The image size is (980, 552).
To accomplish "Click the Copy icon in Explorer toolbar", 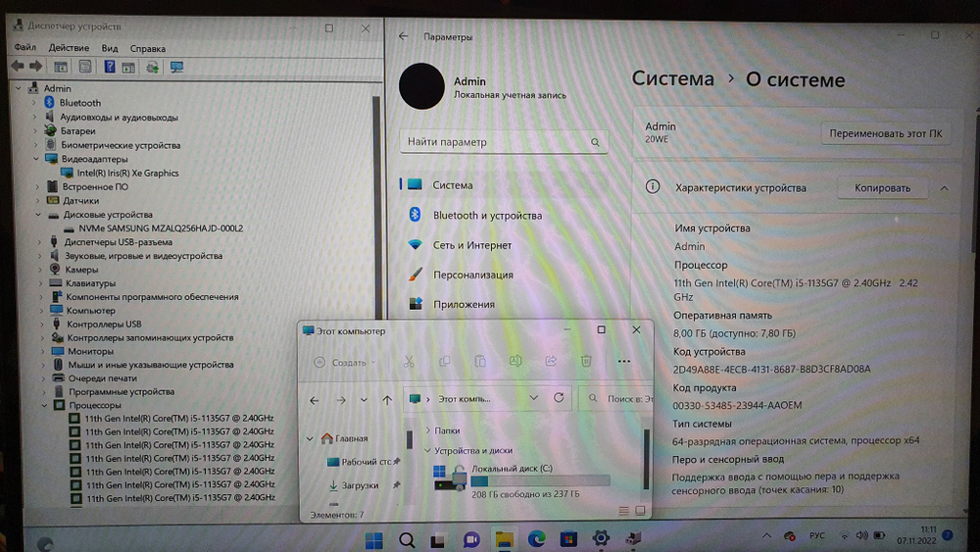I will click(x=444, y=362).
